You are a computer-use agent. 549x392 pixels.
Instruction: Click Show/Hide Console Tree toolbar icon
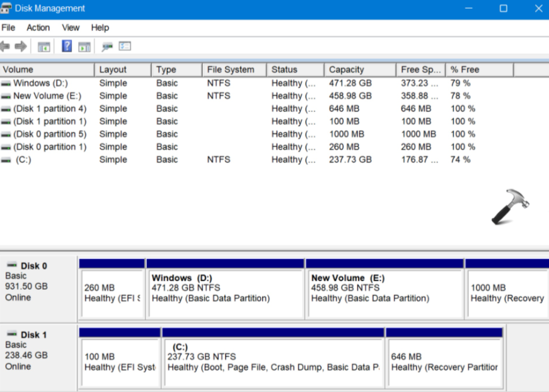pyautogui.click(x=43, y=47)
